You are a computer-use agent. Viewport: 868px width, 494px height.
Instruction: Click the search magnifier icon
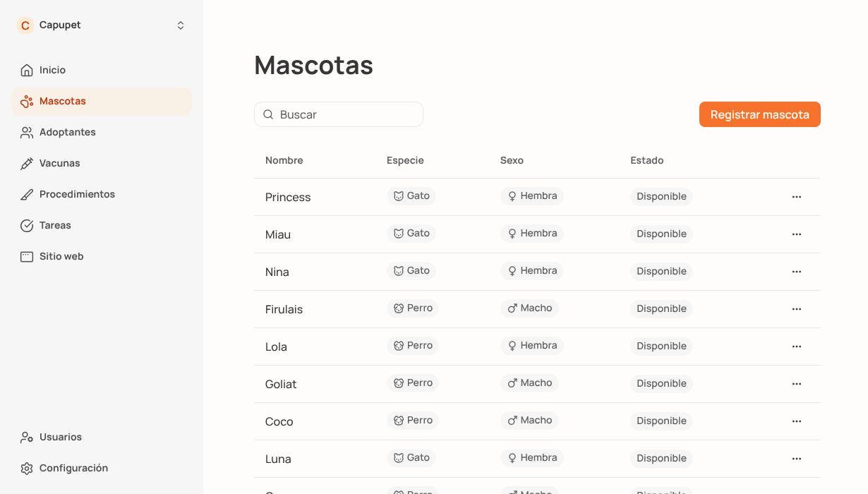click(268, 114)
